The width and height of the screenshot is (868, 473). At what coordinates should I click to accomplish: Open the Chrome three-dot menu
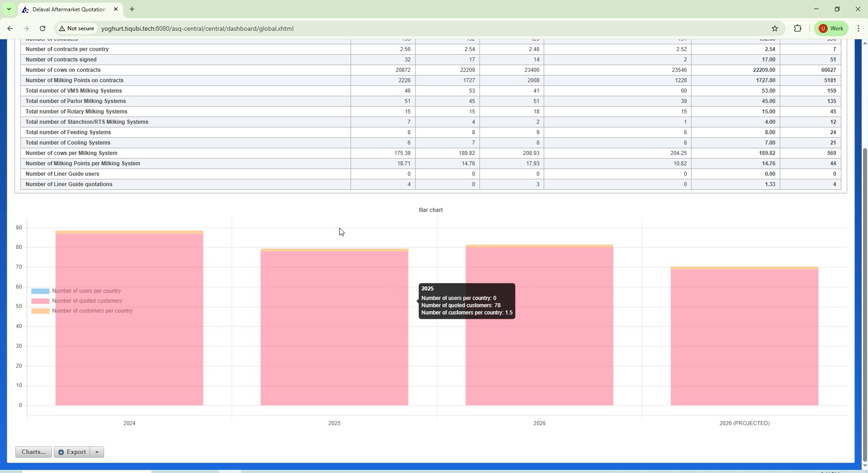[858, 28]
